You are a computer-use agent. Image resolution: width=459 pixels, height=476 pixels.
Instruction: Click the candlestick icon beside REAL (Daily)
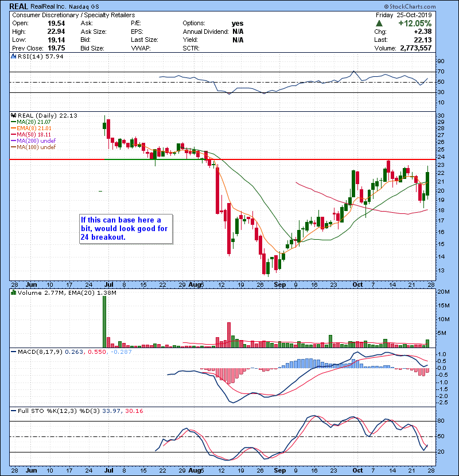(14, 115)
